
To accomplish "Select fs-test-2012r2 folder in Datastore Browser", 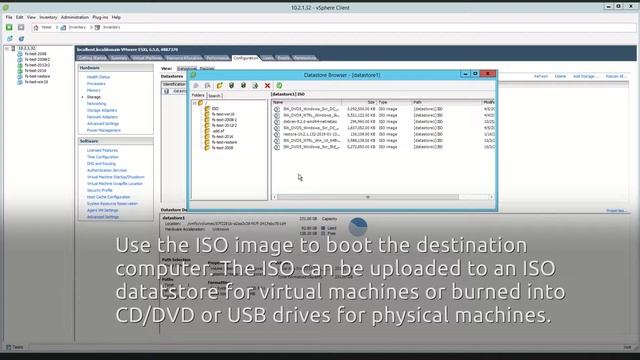I will (224, 125).
